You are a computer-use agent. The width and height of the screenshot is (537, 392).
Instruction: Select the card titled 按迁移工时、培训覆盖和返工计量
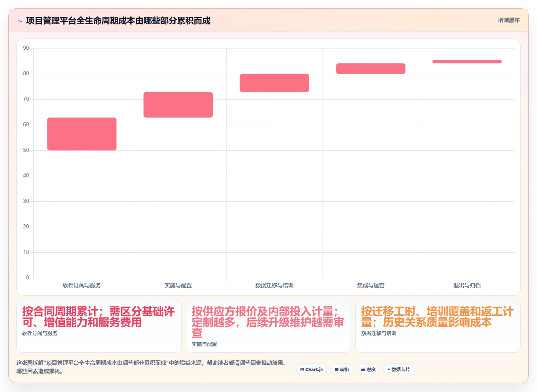pos(438,326)
